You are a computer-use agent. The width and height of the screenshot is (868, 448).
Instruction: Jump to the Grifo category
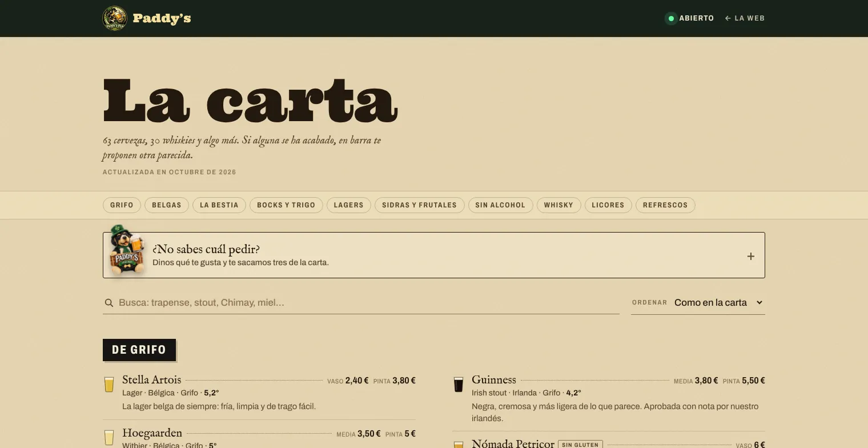122,205
